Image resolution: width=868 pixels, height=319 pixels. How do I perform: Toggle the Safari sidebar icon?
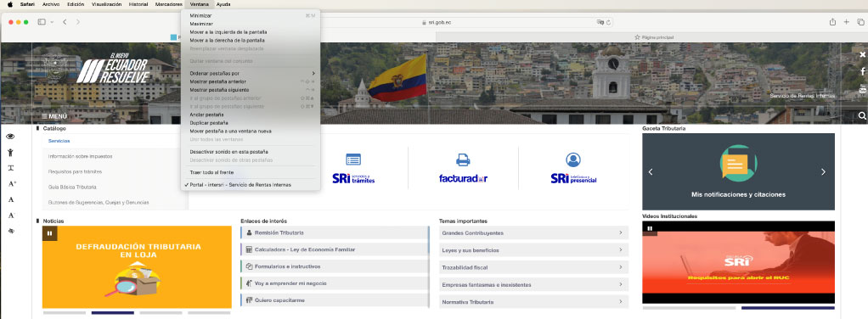[42, 22]
